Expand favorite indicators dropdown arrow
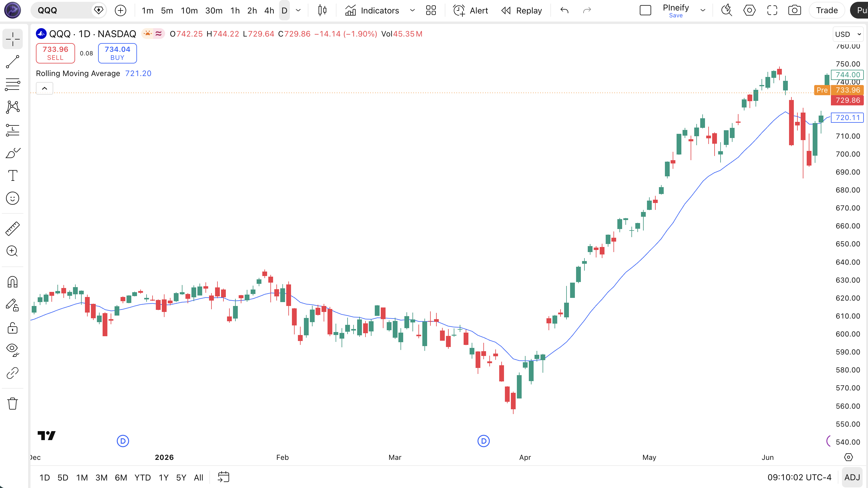Screen dimensions: 868x488 coord(412,10)
